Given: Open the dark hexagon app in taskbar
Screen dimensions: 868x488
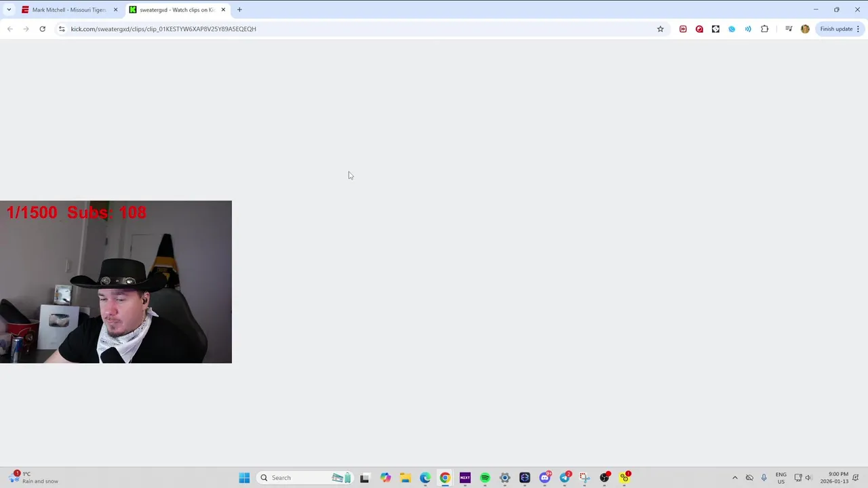Looking at the screenshot, I should click(x=525, y=478).
